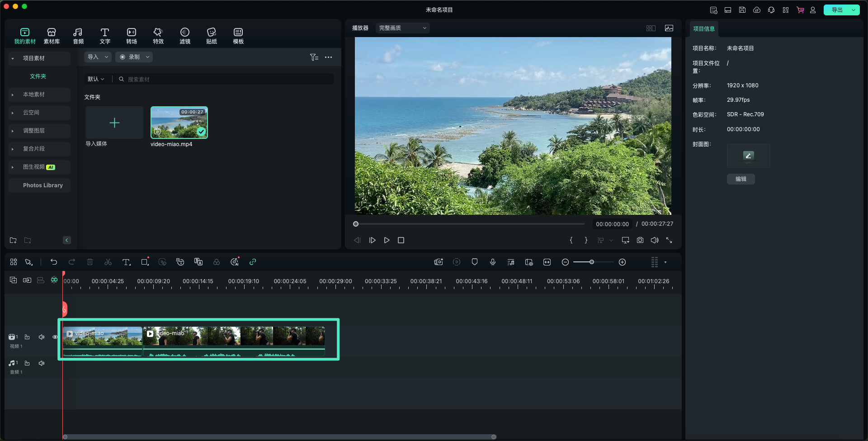Screen dimensions: 868x441
Task: Mute the 音频 1 audio track
Action: pos(42,363)
